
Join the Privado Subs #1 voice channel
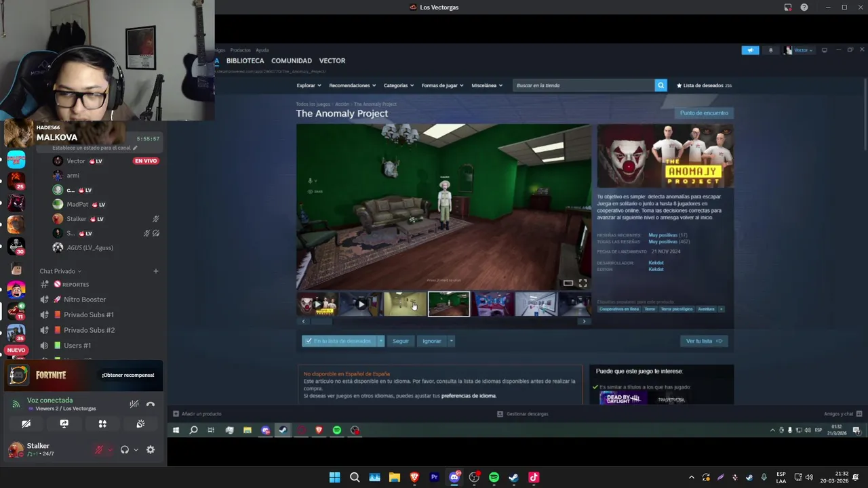89,314
